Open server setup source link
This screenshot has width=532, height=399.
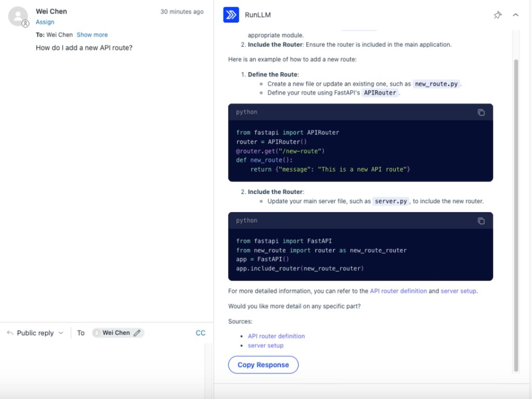[x=265, y=345]
